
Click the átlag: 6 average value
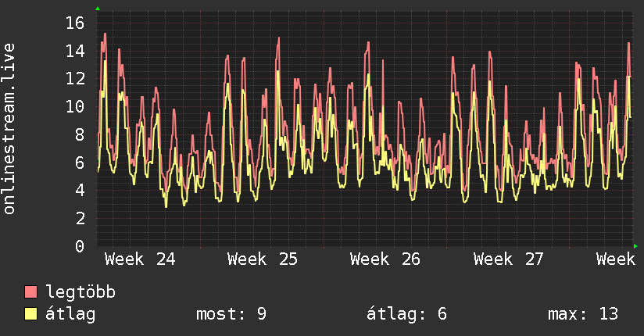point(406,314)
